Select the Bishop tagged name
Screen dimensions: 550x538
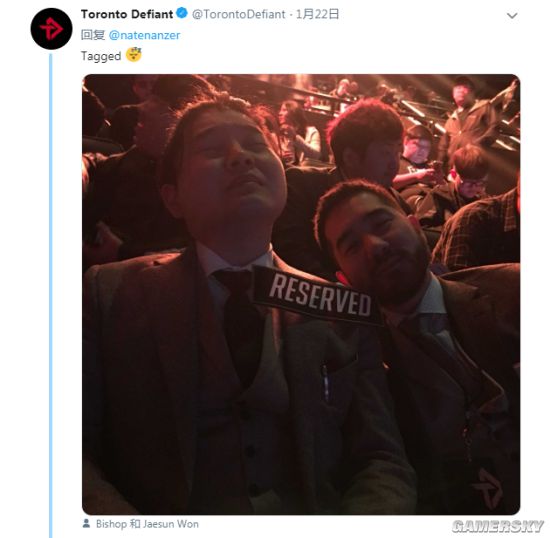[x=111, y=524]
